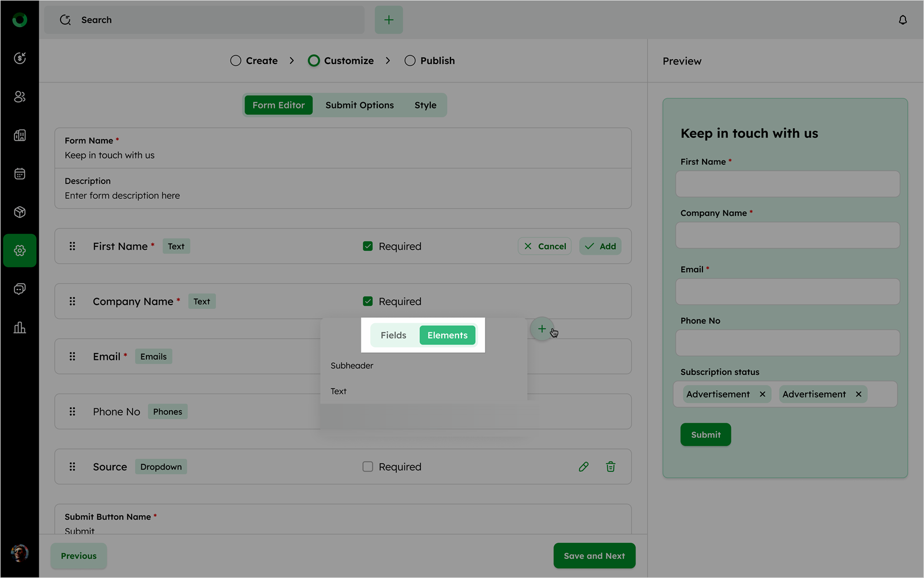924x578 pixels.
Task: Click the notification bell icon
Action: point(903,20)
